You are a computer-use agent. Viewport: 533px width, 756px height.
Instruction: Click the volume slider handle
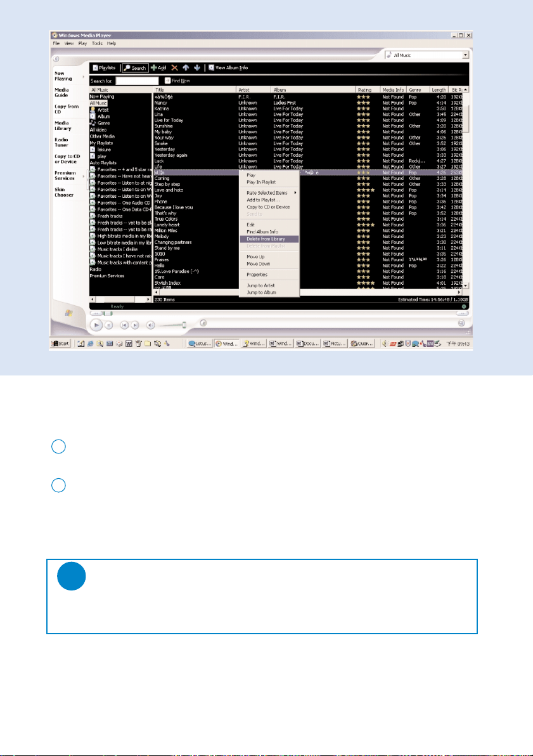pyautogui.click(x=184, y=325)
